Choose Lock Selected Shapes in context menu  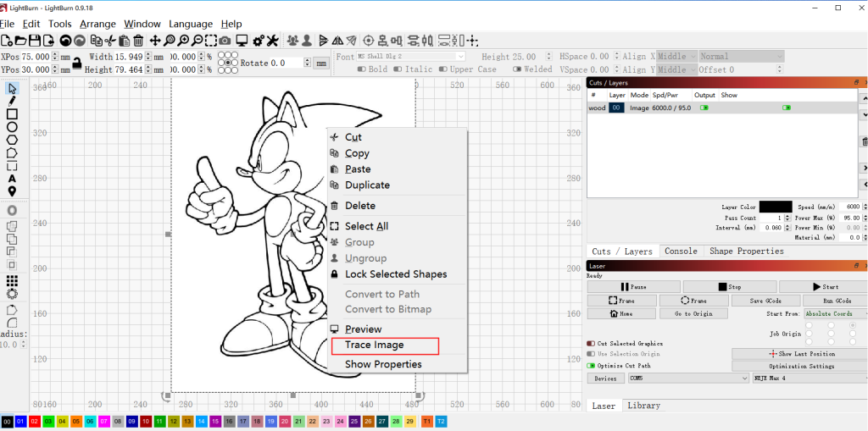click(x=396, y=274)
